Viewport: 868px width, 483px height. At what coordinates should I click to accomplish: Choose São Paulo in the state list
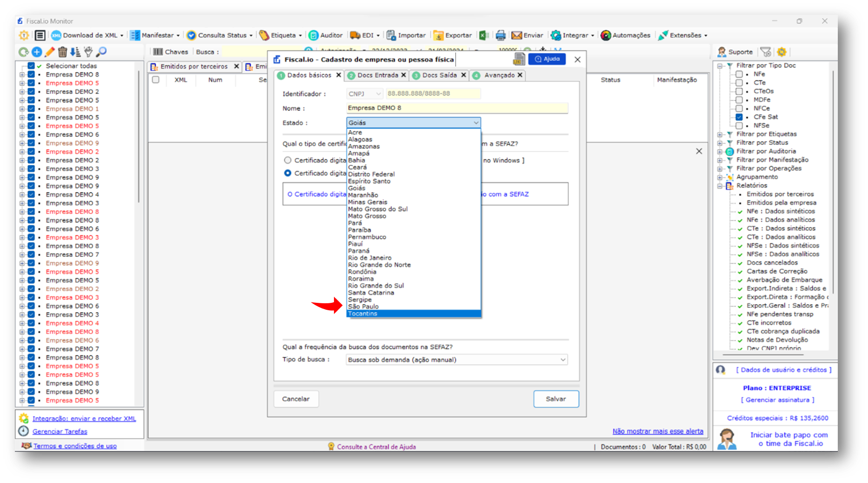pyautogui.click(x=414, y=307)
